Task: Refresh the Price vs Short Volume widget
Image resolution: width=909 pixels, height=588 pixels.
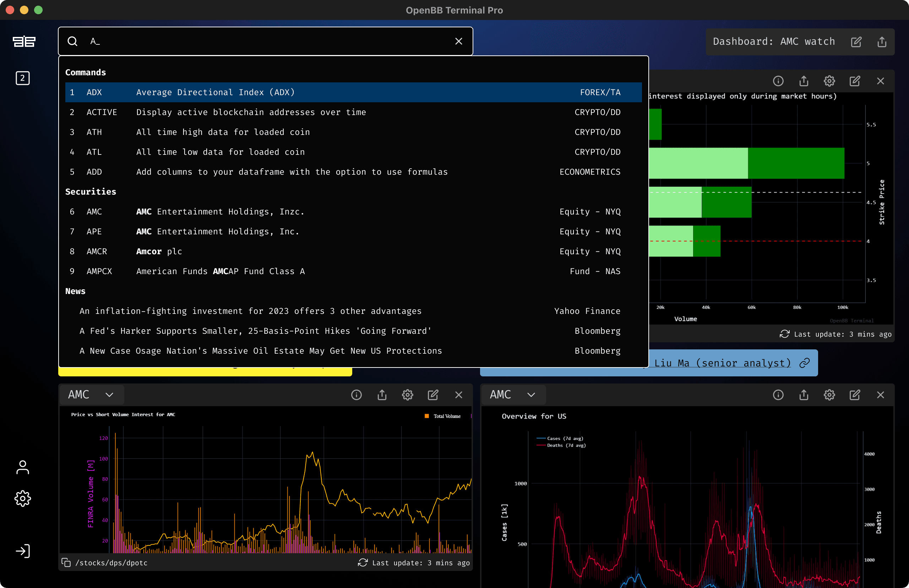Action: tap(362, 562)
